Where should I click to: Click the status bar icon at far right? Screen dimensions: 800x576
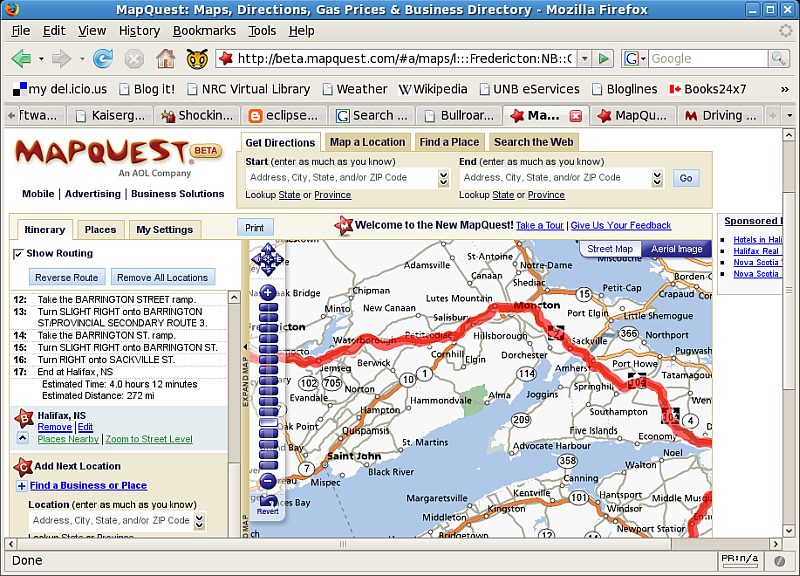[x=780, y=561]
